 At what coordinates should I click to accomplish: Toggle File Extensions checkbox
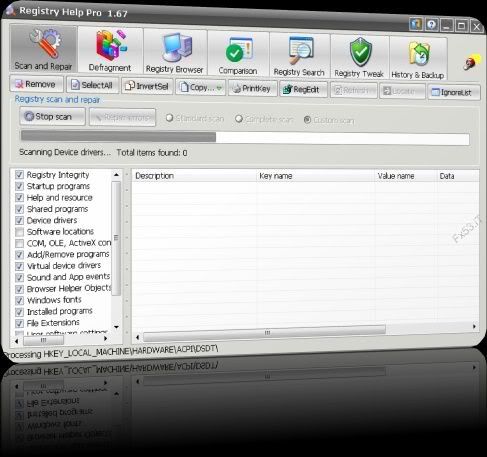(19, 323)
